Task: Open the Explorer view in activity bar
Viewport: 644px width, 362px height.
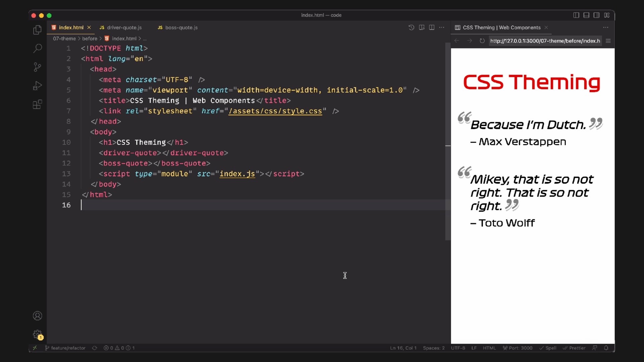Action: [37, 30]
